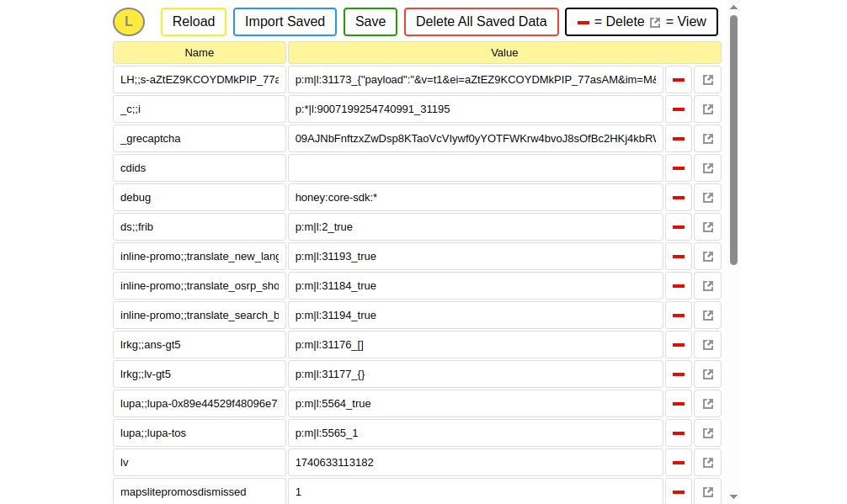Delete the _grecaptcha entry
Image resolution: width=847 pixels, height=504 pixels.
pyautogui.click(x=678, y=139)
